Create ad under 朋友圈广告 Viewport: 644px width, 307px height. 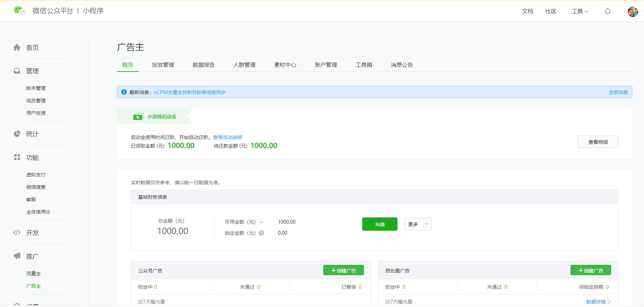[591, 270]
